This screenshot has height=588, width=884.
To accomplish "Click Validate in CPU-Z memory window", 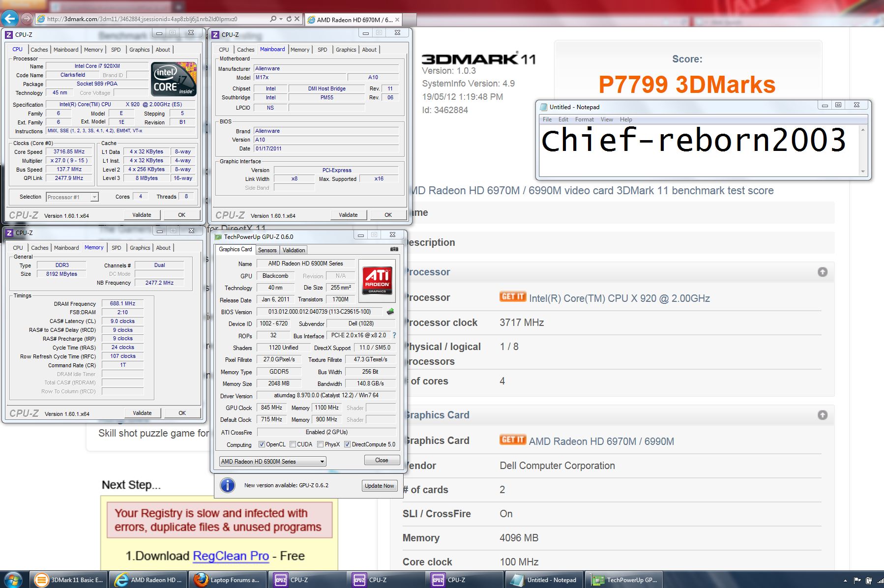I will pyautogui.click(x=142, y=413).
